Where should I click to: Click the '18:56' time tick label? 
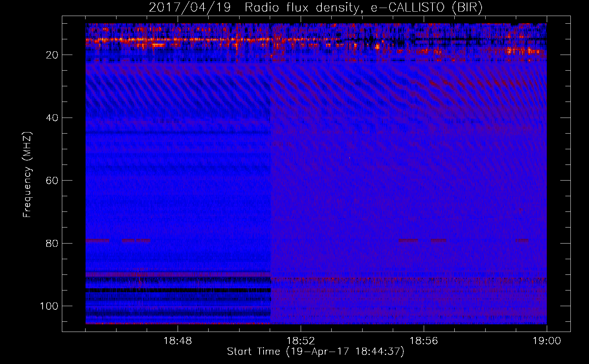tap(424, 341)
